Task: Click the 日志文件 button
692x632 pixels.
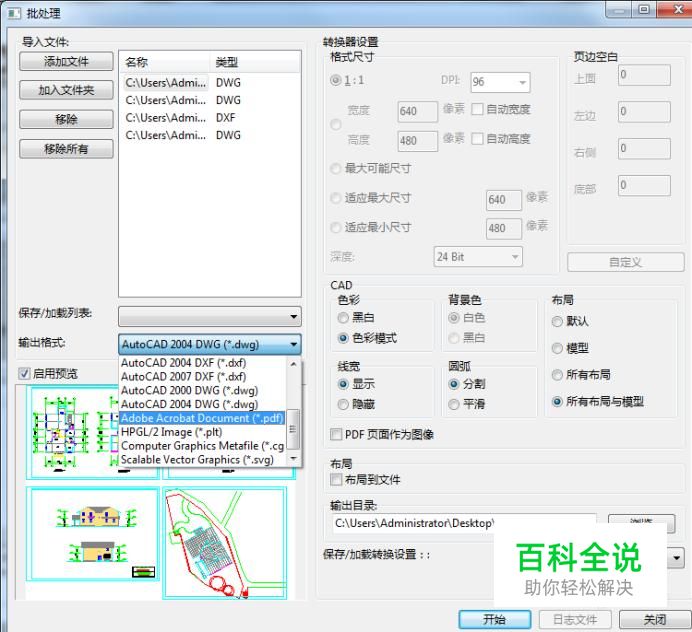Action: click(x=575, y=620)
